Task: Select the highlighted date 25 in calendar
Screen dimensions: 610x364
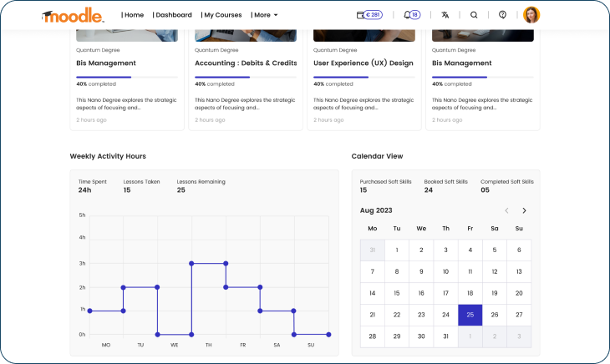Action: coord(470,315)
